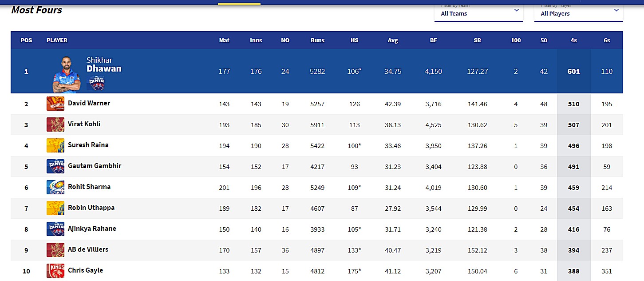Click the team logo beside Gautam Gambhir
Viewport: 644px width, 281px height.
point(55,166)
